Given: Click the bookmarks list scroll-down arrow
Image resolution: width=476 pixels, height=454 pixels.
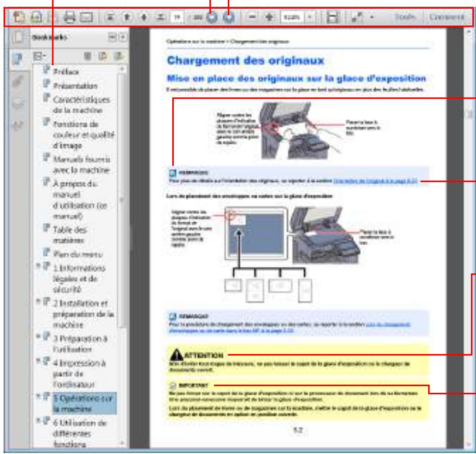Looking at the screenshot, I should point(122,443).
